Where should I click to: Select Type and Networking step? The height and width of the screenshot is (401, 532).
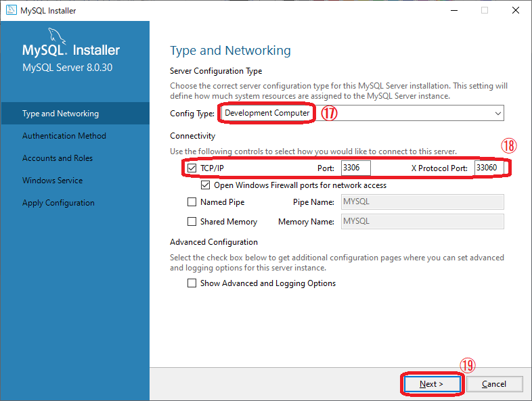pos(75,114)
